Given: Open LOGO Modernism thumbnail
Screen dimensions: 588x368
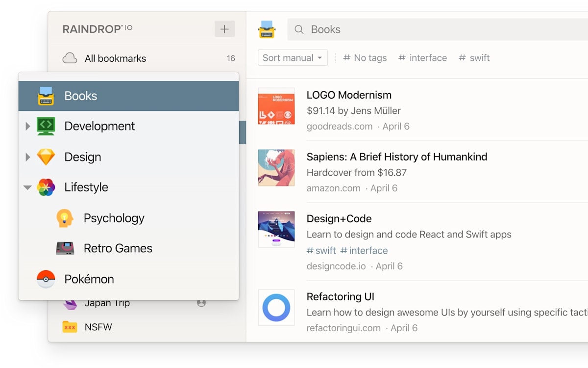Looking at the screenshot, I should click(x=276, y=106).
